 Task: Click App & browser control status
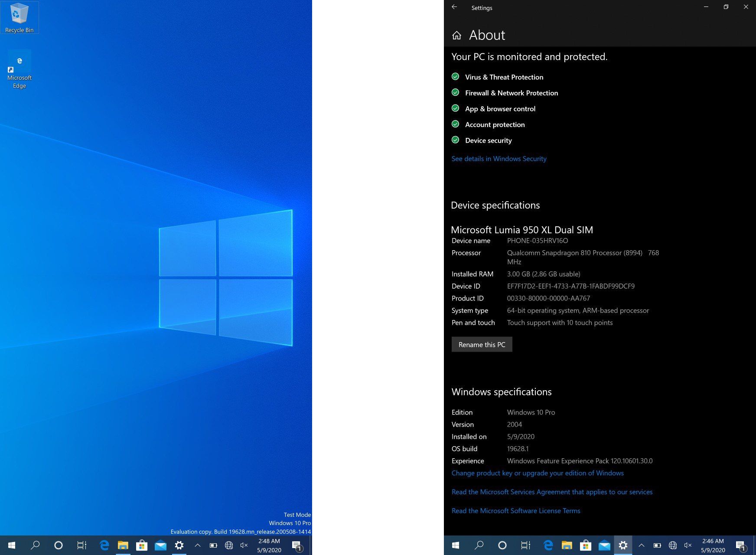(x=493, y=109)
